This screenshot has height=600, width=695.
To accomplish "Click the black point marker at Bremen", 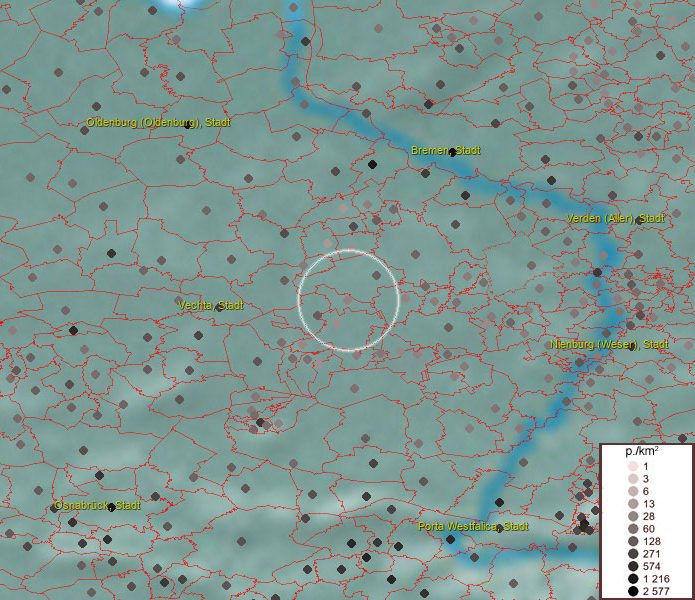I will pos(452,153).
